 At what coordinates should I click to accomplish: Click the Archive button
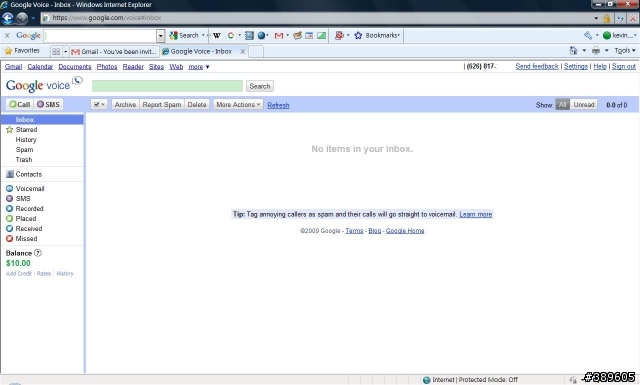[125, 105]
